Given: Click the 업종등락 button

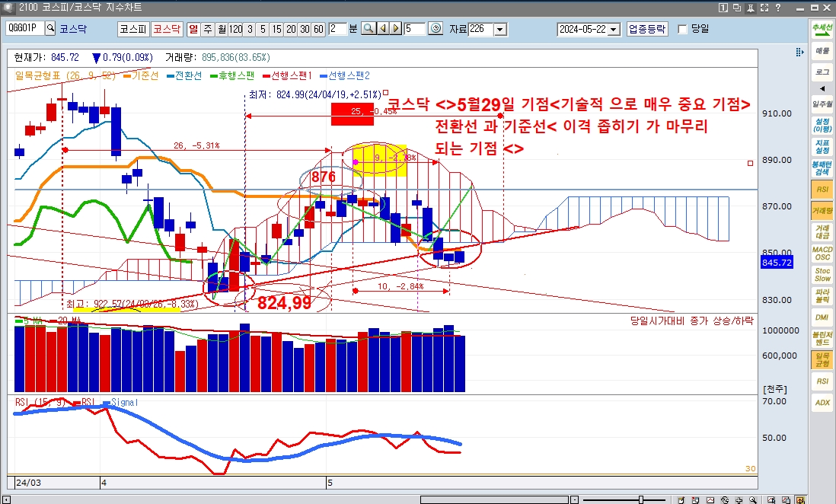Looking at the screenshot, I should click(x=647, y=29).
